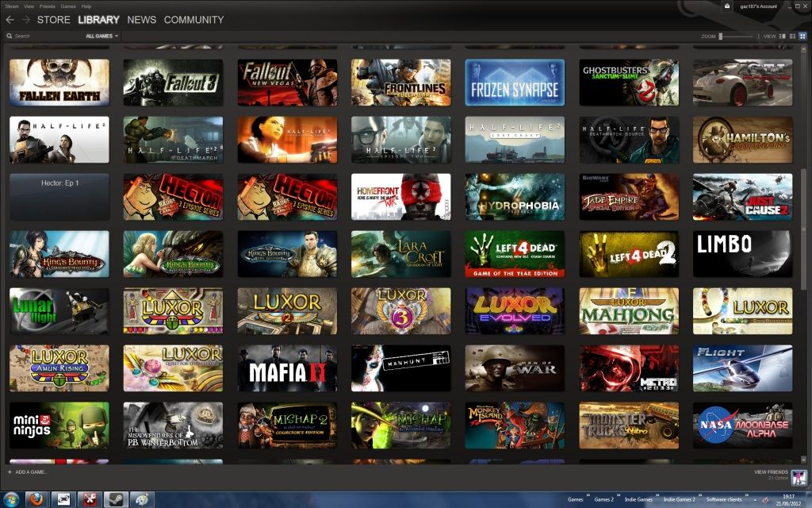Switch to the LIBRARY tab
This screenshot has width=812, height=508.
[98, 20]
